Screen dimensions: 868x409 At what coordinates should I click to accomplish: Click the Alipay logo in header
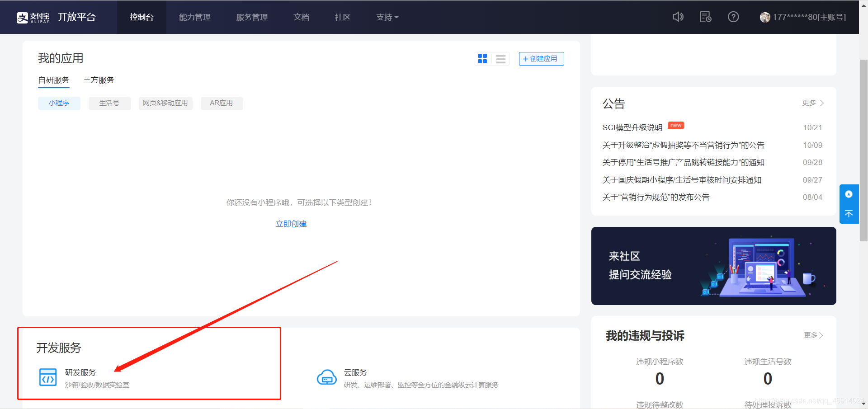[33, 17]
